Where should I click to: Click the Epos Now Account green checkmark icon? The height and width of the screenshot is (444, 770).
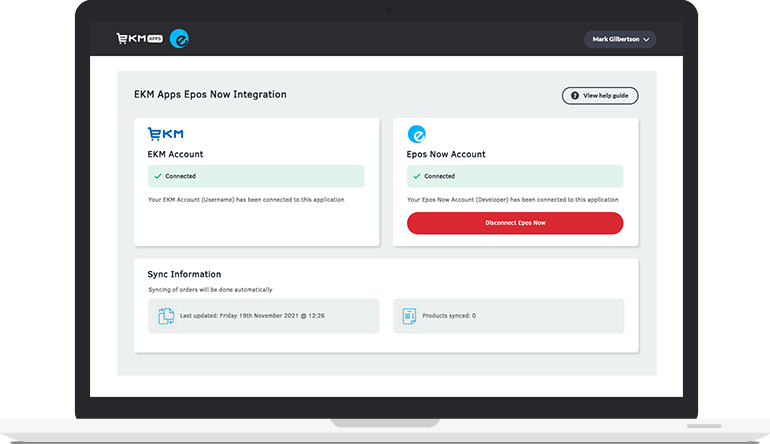click(x=416, y=176)
